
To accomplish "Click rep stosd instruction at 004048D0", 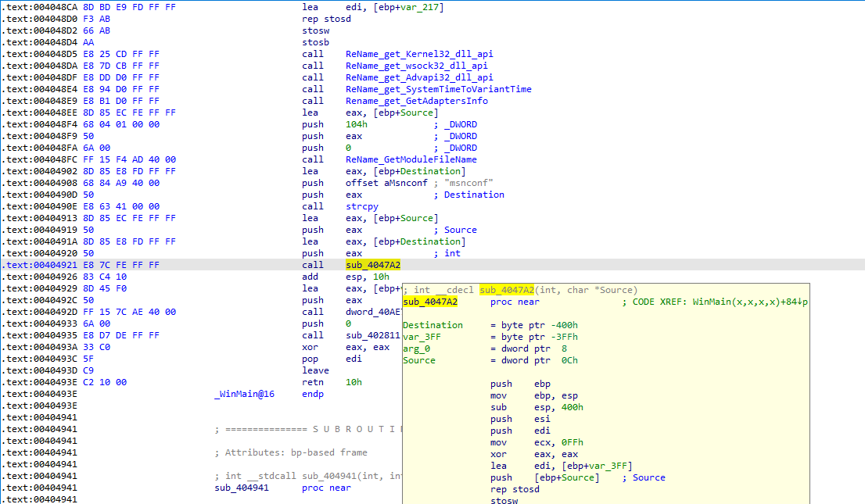I will click(326, 19).
